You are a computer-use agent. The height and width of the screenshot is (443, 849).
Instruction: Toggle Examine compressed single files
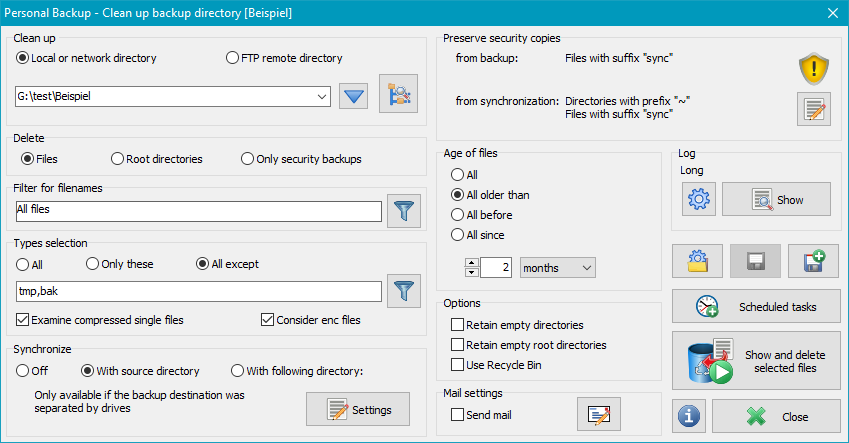[100, 320]
